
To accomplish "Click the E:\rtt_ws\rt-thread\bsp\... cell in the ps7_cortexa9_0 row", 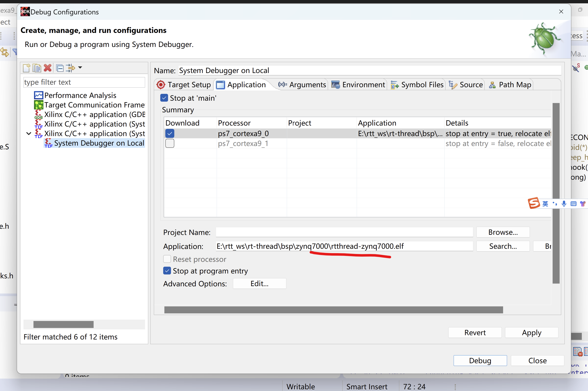I will pos(400,134).
